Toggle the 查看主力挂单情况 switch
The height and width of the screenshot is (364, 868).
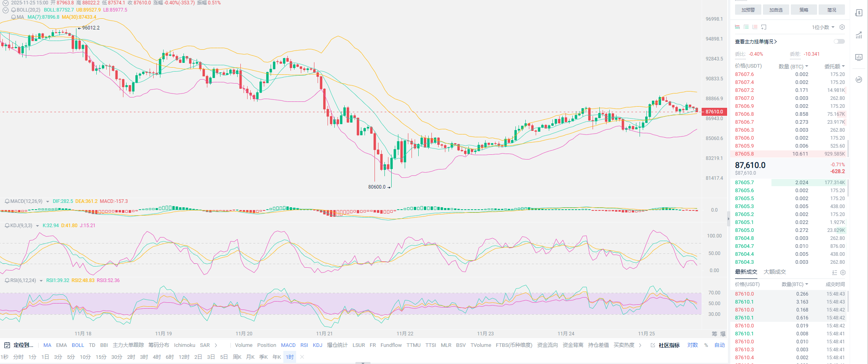pos(839,41)
